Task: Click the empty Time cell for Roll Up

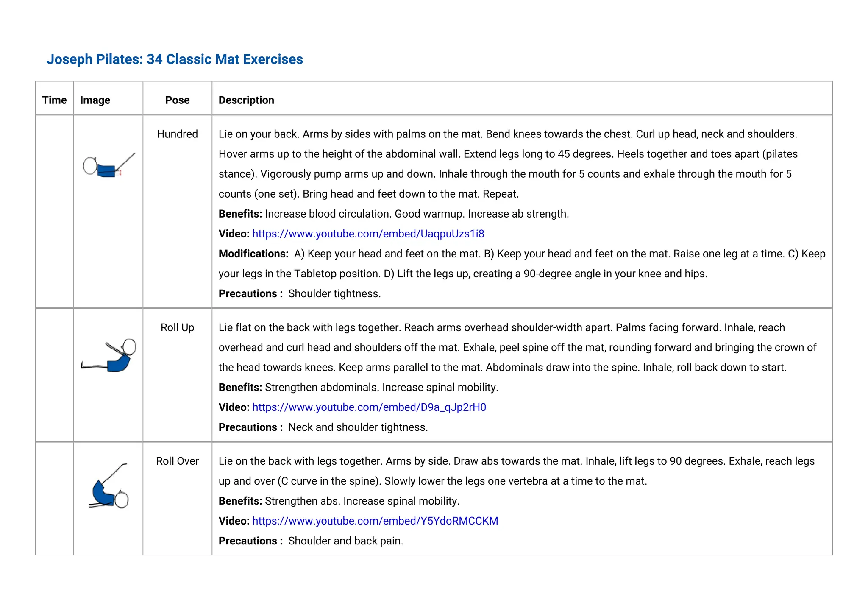Action: 54,375
